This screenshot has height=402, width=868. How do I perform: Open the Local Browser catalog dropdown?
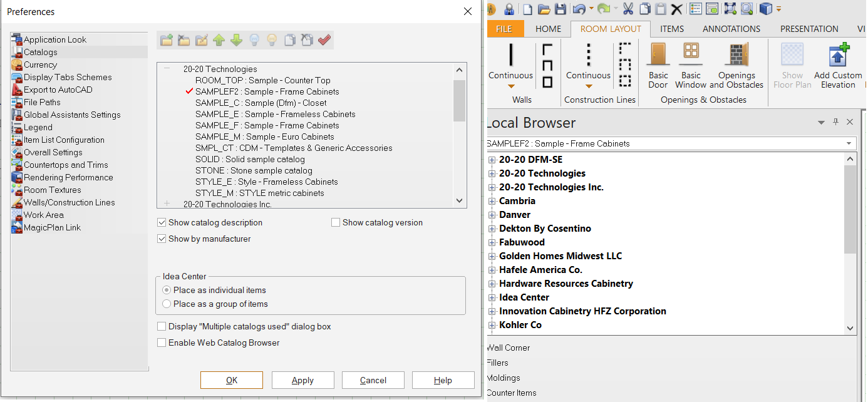pyautogui.click(x=849, y=143)
